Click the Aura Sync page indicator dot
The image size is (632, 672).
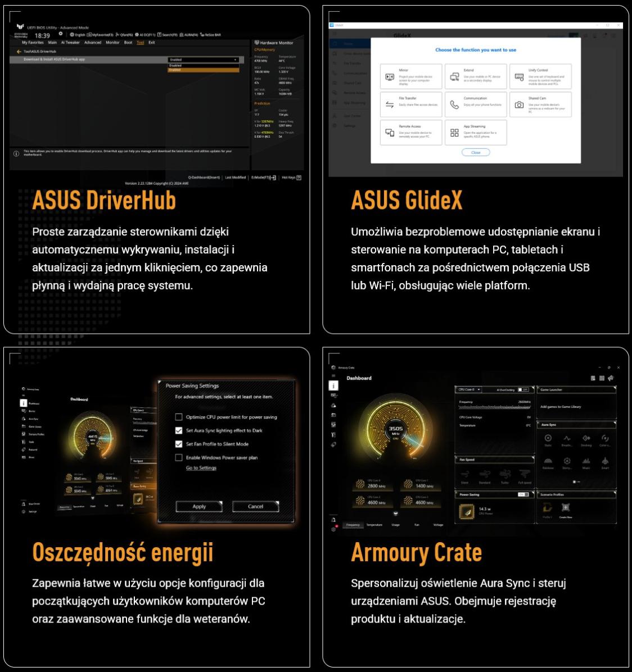coord(574,482)
